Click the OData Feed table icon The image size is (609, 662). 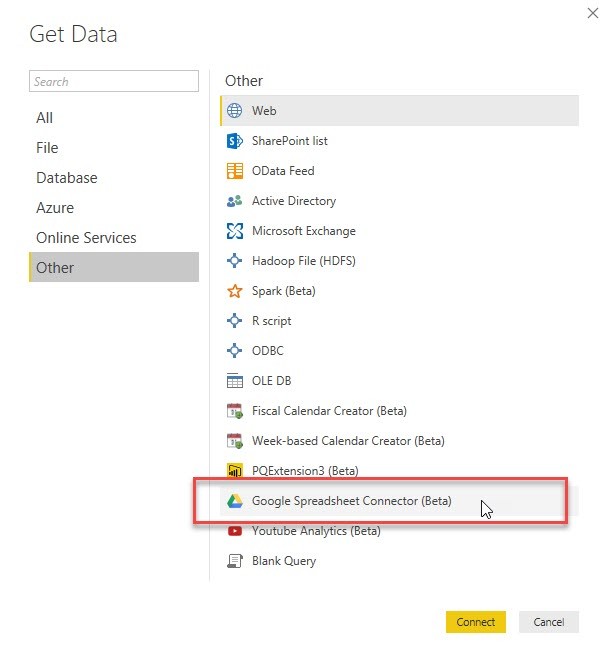[x=234, y=171]
